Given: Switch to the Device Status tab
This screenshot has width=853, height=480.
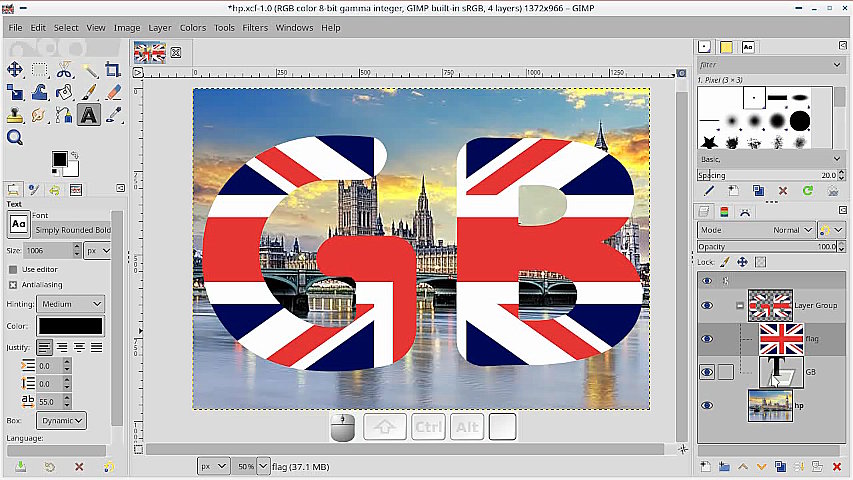Looking at the screenshot, I should click(x=34, y=189).
